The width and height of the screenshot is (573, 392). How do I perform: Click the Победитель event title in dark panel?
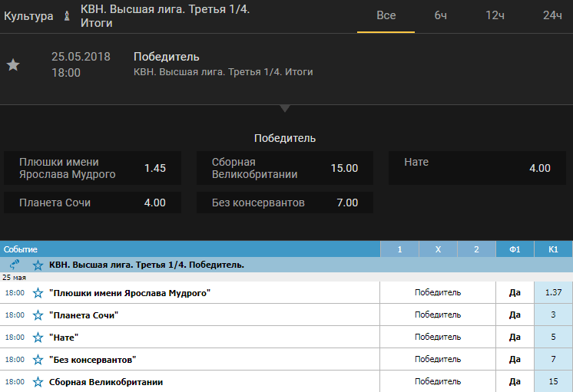click(166, 57)
